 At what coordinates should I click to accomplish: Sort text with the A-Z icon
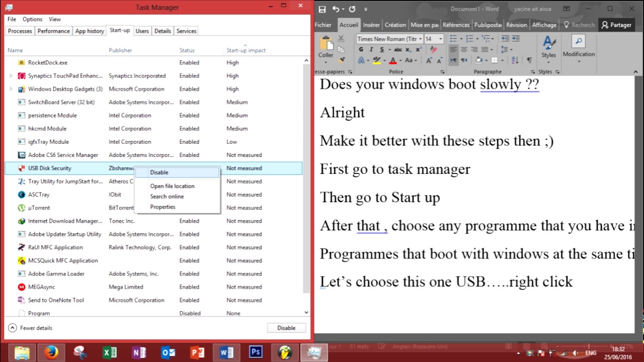515,60
